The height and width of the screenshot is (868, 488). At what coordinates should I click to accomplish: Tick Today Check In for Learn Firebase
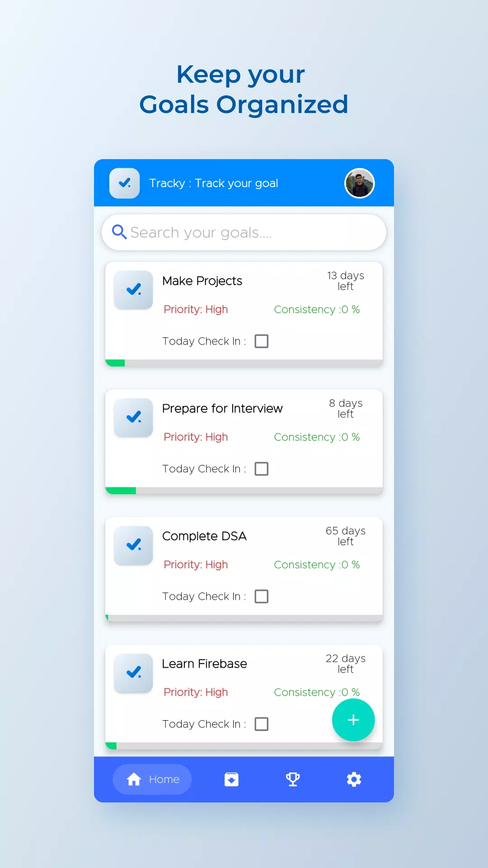pos(262,724)
